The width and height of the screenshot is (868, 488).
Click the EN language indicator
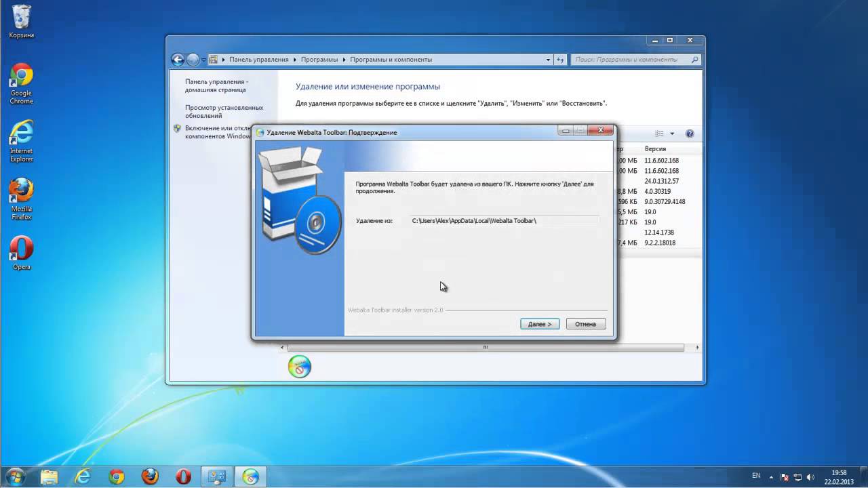756,476
